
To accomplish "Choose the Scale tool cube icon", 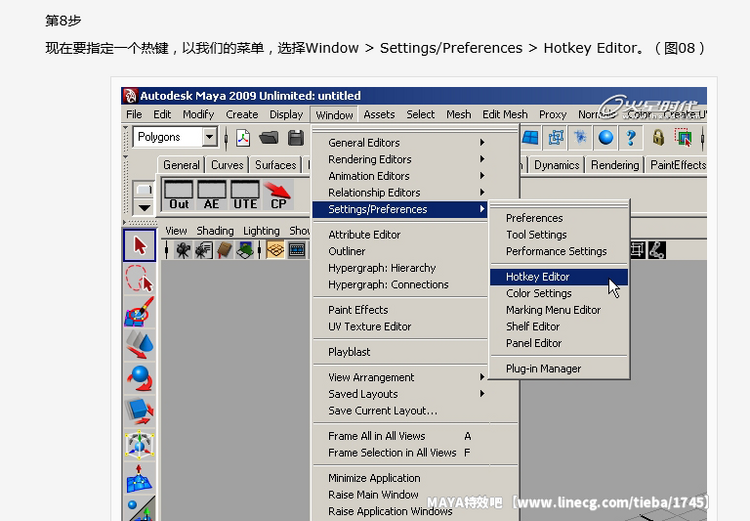I will click(140, 411).
